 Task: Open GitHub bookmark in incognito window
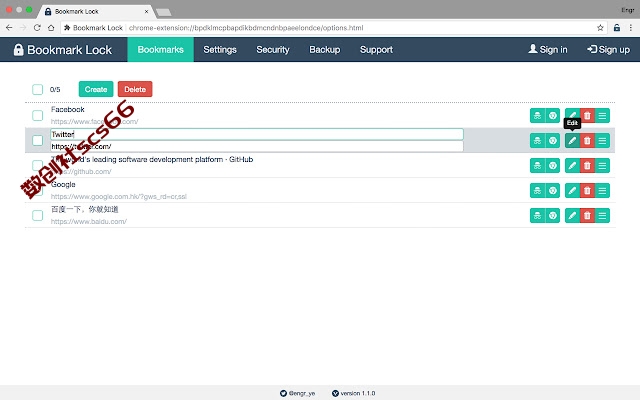point(537,165)
